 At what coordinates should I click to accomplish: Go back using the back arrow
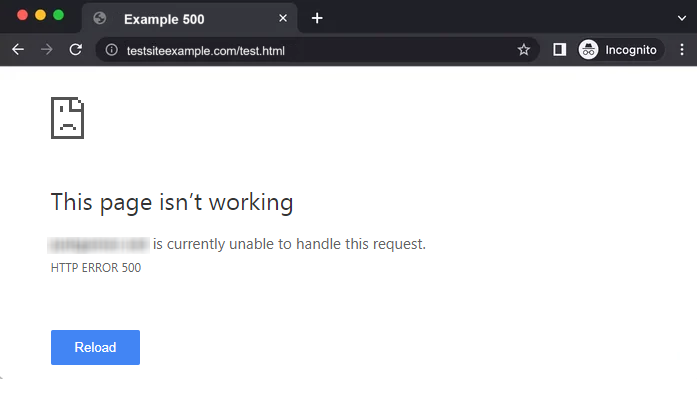[x=18, y=50]
